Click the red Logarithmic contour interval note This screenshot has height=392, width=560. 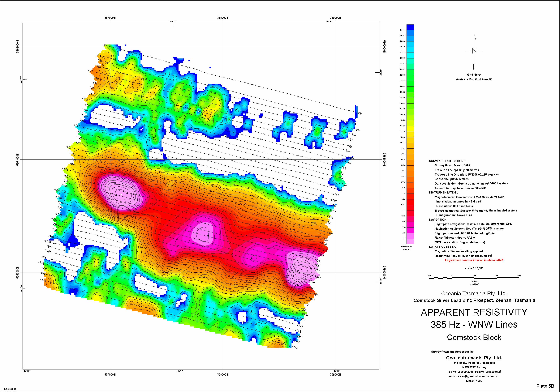tap(474, 260)
